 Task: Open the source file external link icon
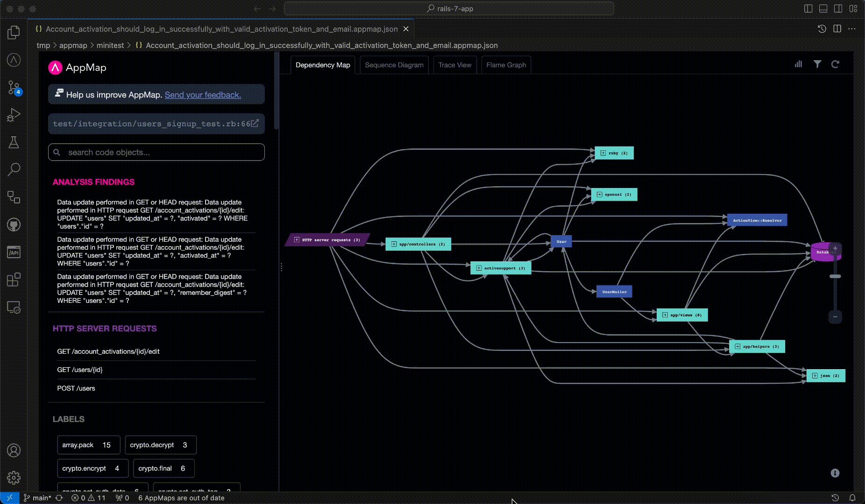click(x=255, y=123)
